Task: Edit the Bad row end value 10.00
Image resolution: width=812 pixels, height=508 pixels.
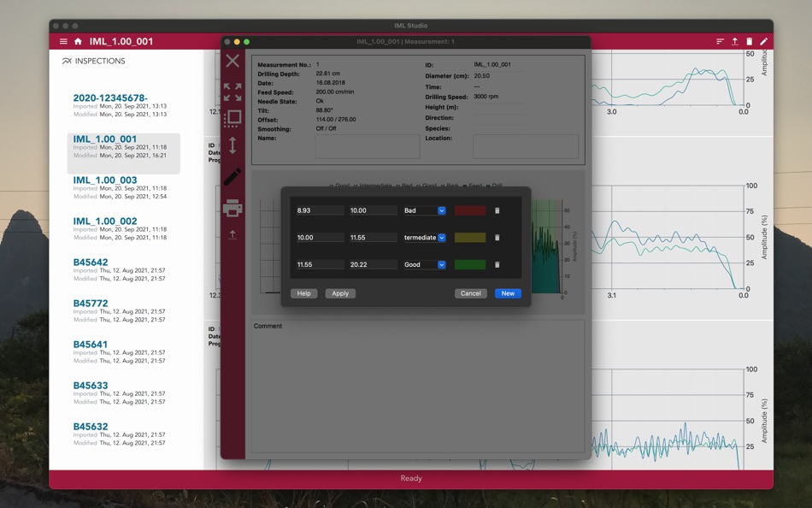Action: click(374, 210)
